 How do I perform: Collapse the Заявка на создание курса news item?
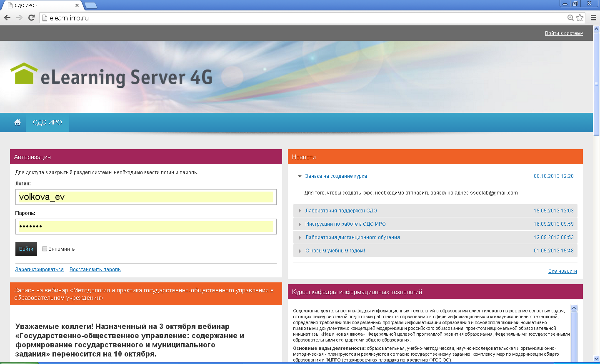pos(300,176)
